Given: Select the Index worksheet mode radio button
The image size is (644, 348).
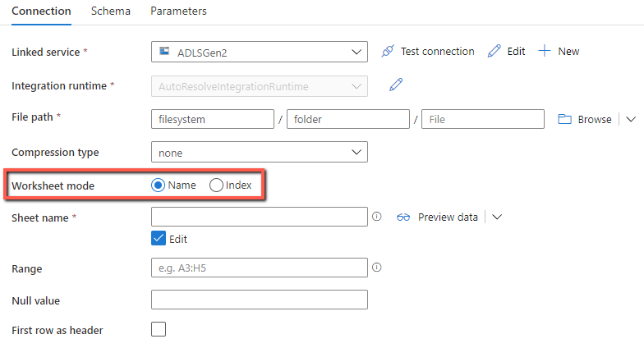Looking at the screenshot, I should tap(217, 185).
